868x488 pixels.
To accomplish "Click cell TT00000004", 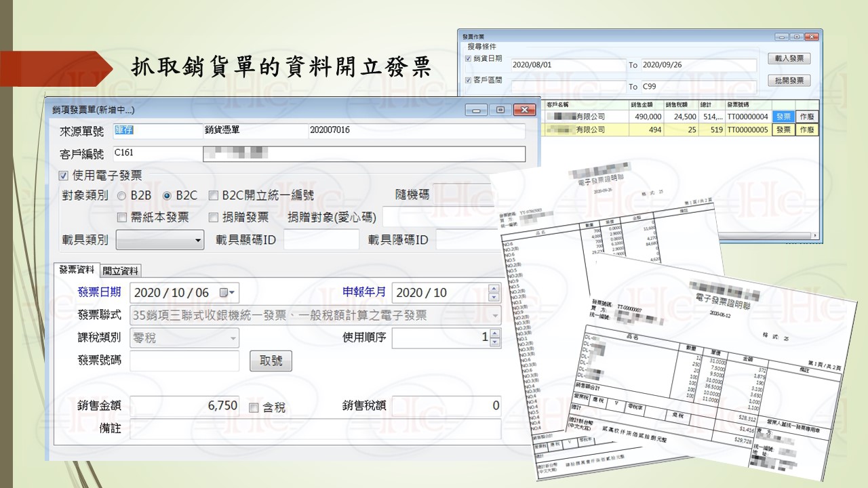I will click(x=748, y=117).
